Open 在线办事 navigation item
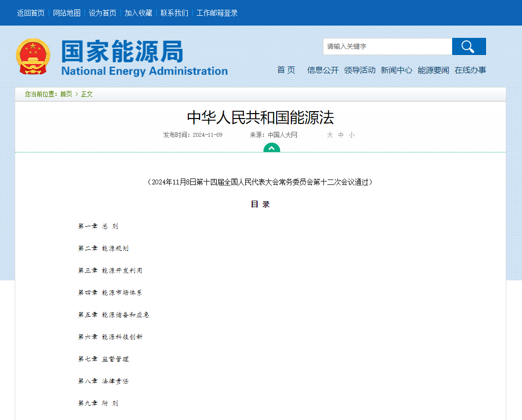This screenshot has height=420, width=522. point(470,70)
